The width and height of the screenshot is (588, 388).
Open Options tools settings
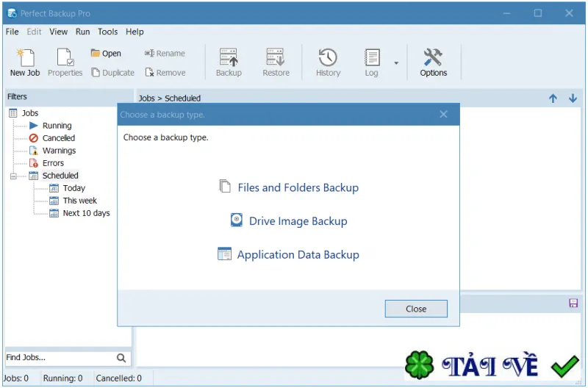(x=434, y=62)
